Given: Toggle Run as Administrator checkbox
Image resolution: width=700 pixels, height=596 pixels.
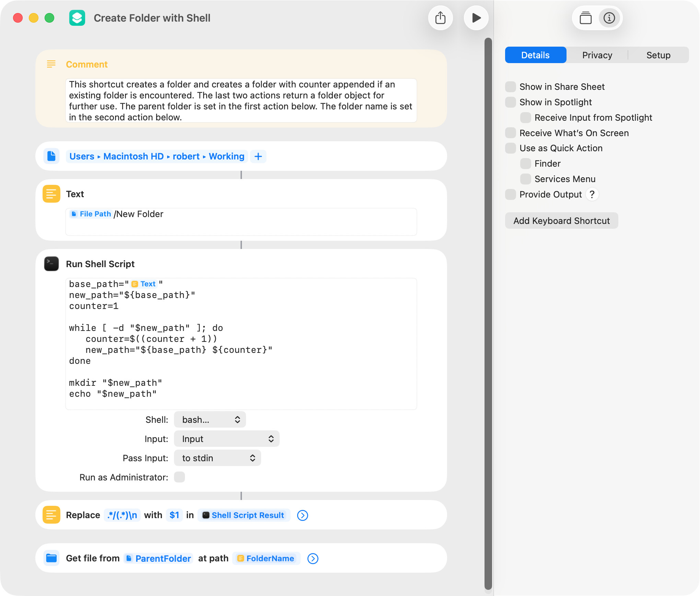Looking at the screenshot, I should [179, 477].
